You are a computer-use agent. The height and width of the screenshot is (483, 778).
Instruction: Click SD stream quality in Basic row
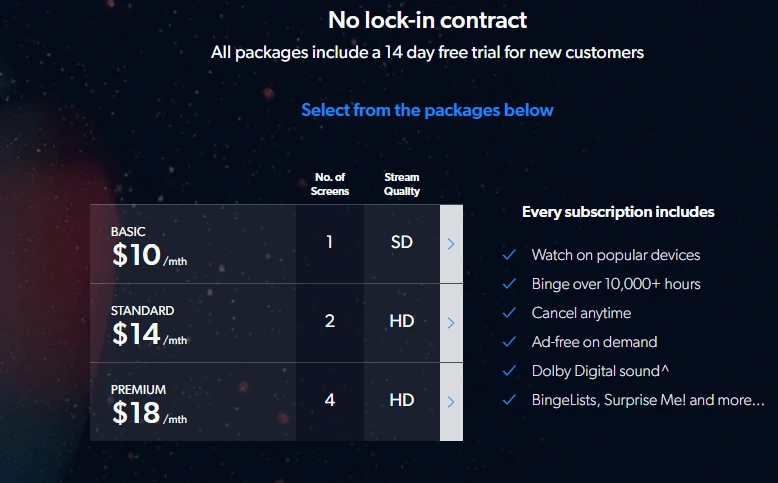(x=402, y=242)
